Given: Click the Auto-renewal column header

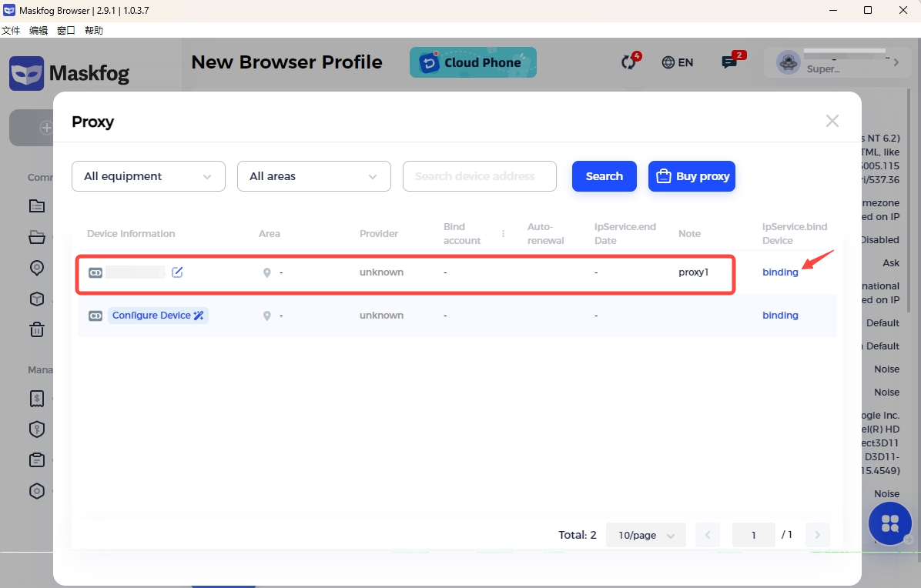Looking at the screenshot, I should click(546, 233).
